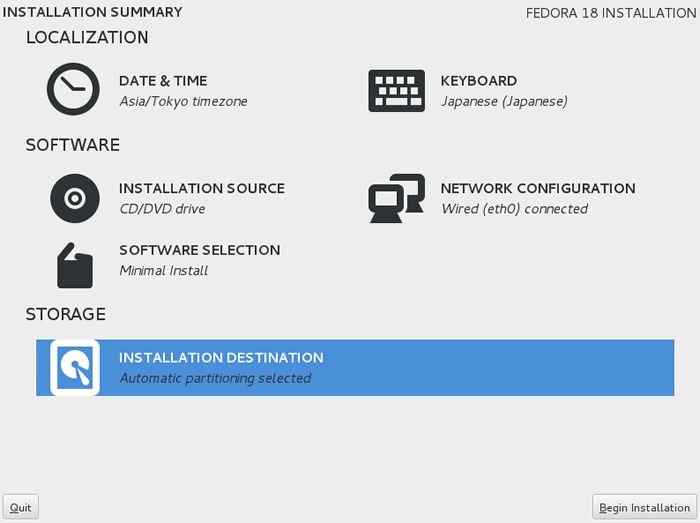Open the KEYBOARD settings label
700x523 pixels.
479,81
